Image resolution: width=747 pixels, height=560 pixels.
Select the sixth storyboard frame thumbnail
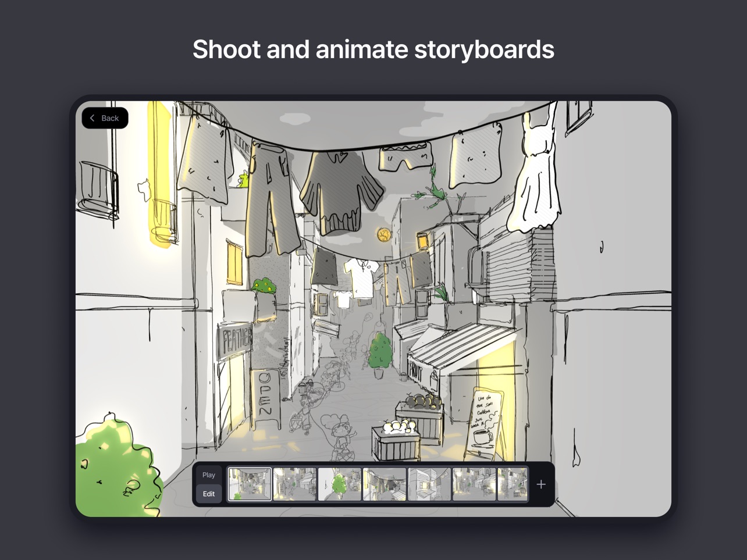pos(474,484)
